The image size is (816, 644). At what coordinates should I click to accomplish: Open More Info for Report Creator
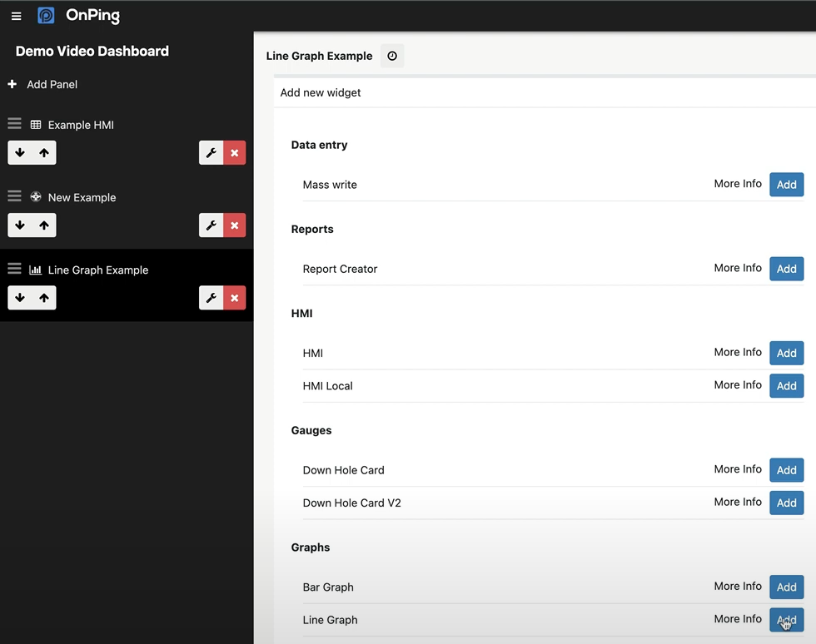[738, 268]
